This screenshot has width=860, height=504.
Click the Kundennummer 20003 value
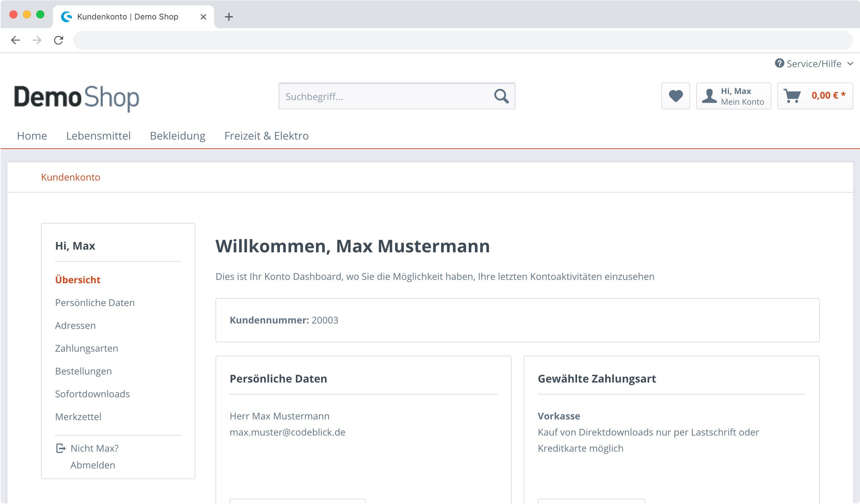click(x=325, y=320)
